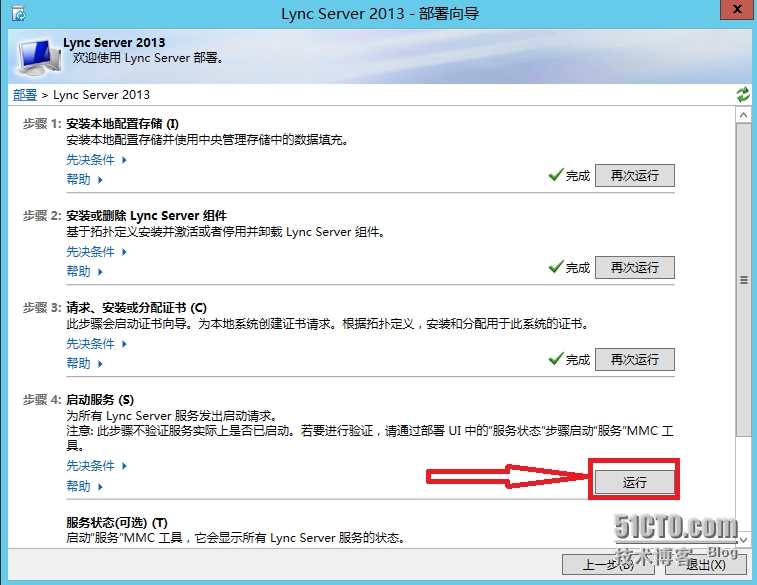Expand 先决条件 under step 3

96,344
